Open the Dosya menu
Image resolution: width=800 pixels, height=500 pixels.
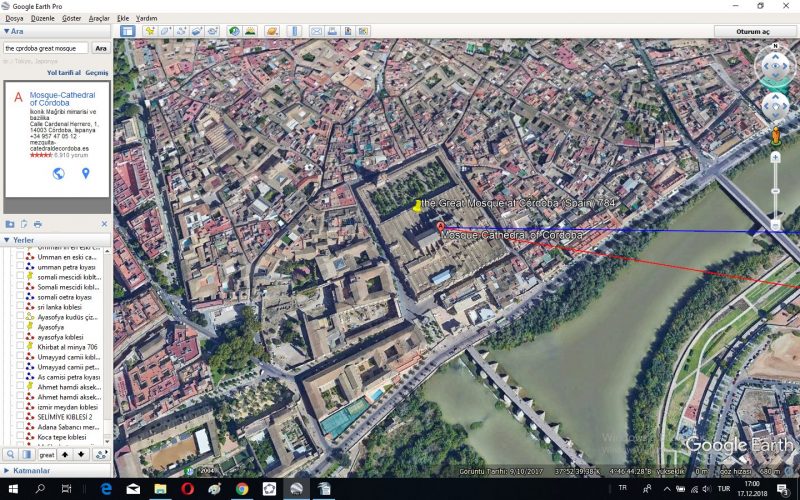pyautogui.click(x=14, y=18)
